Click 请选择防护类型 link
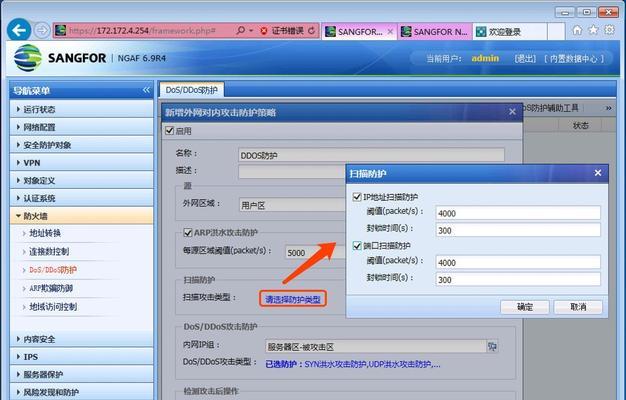 pos(293,299)
